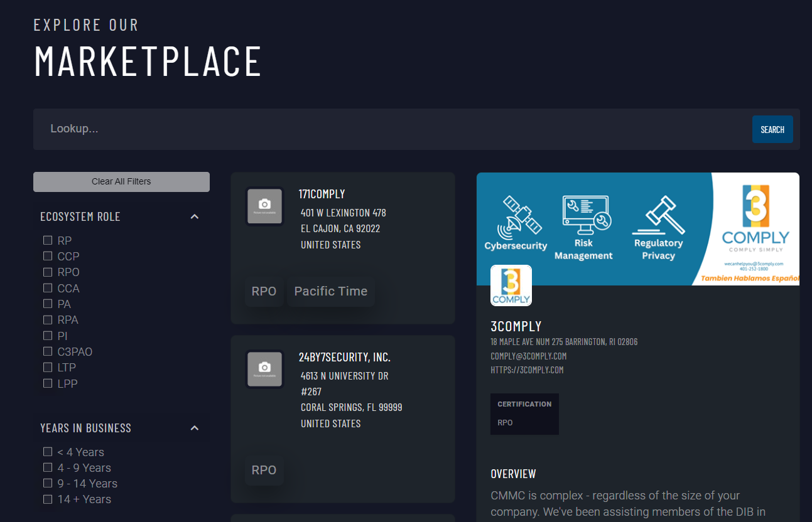
Task: Click Clear All Filters button
Action: tap(121, 181)
